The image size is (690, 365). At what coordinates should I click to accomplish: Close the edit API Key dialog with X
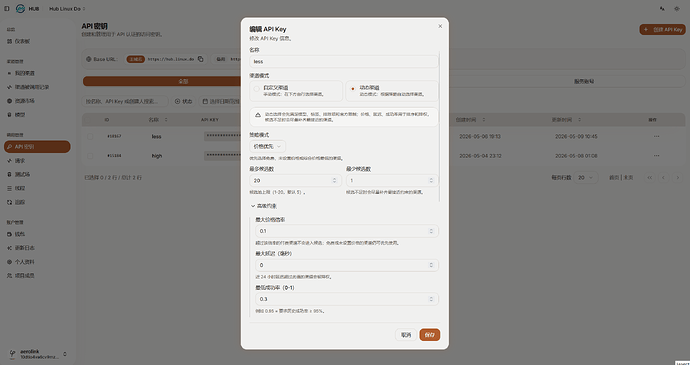point(440,26)
